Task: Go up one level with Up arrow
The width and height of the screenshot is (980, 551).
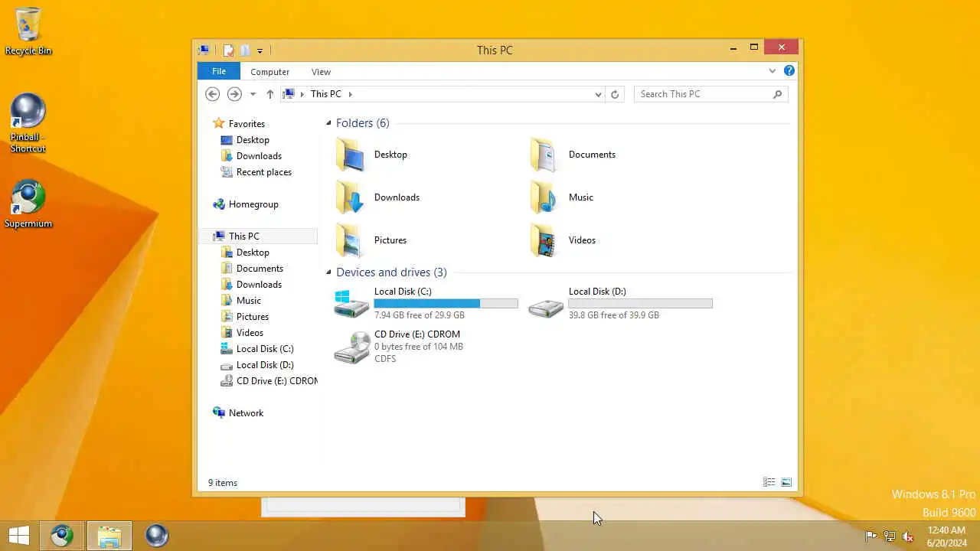Action: click(x=269, y=94)
